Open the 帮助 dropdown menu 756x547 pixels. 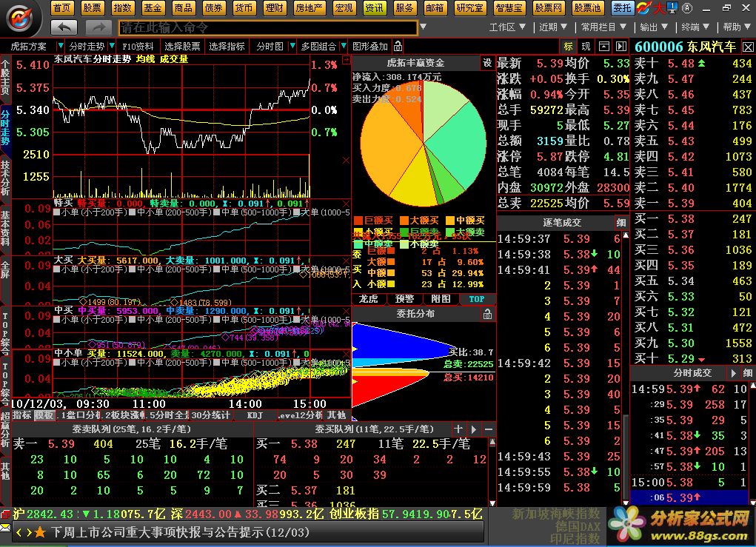(737, 27)
